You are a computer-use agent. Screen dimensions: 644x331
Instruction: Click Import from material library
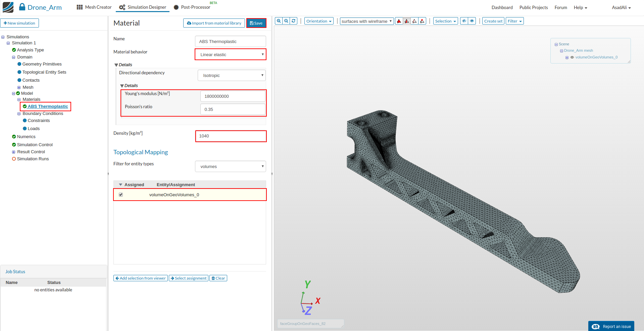point(214,23)
